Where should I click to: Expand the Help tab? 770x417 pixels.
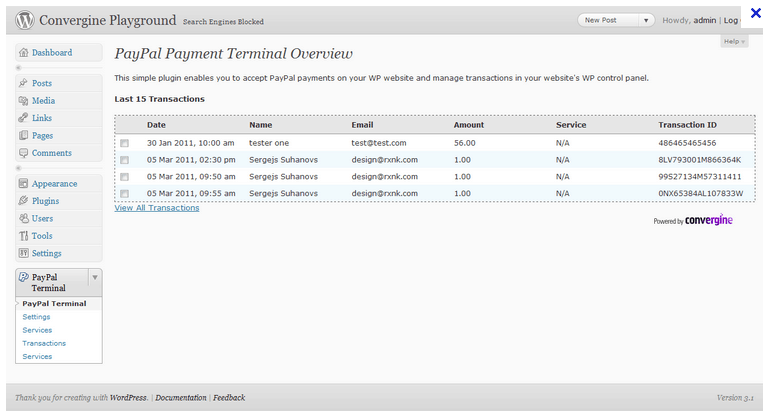[734, 41]
